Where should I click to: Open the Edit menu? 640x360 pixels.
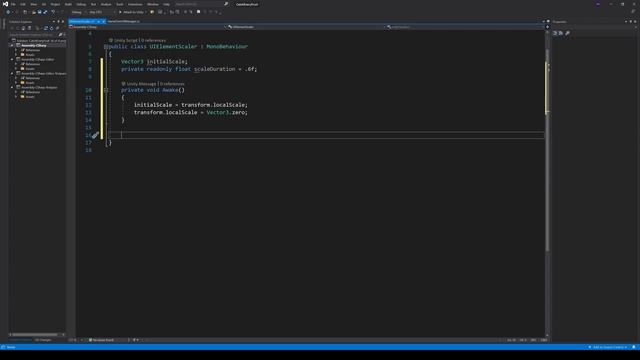[x=23, y=4]
